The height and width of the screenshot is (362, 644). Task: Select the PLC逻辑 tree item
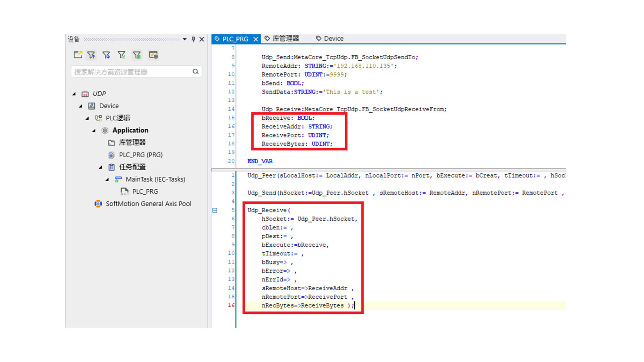pos(118,118)
